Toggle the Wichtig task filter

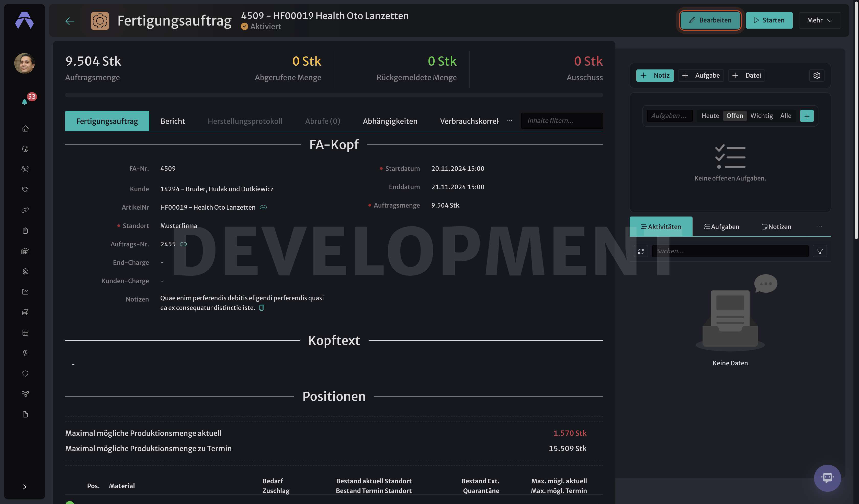click(762, 116)
